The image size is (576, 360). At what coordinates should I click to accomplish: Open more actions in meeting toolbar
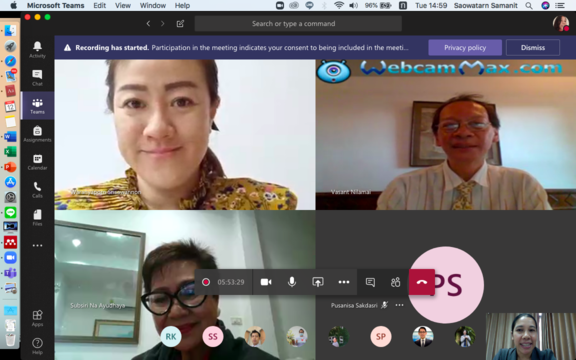pyautogui.click(x=344, y=282)
